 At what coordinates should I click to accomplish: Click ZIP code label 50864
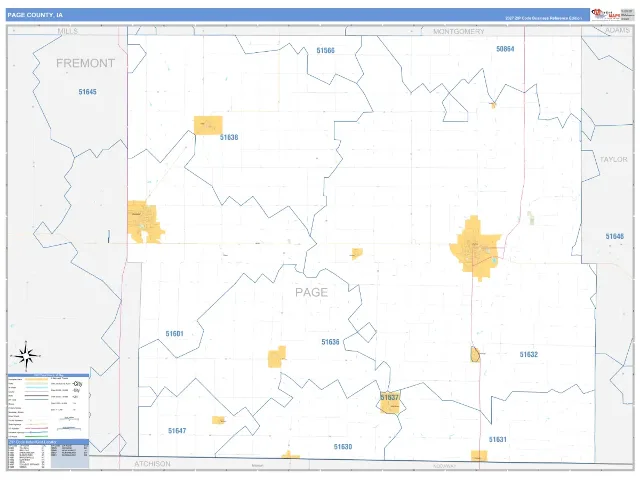[x=505, y=49]
